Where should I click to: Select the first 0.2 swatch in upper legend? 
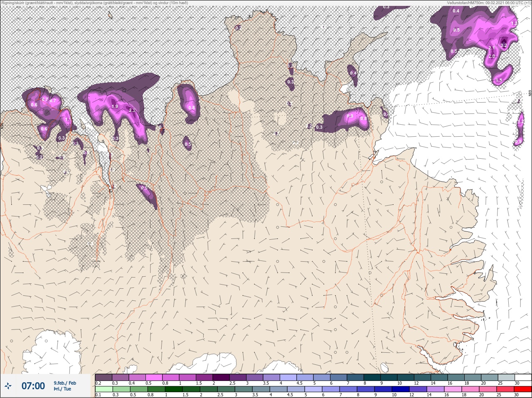tap(103, 377)
